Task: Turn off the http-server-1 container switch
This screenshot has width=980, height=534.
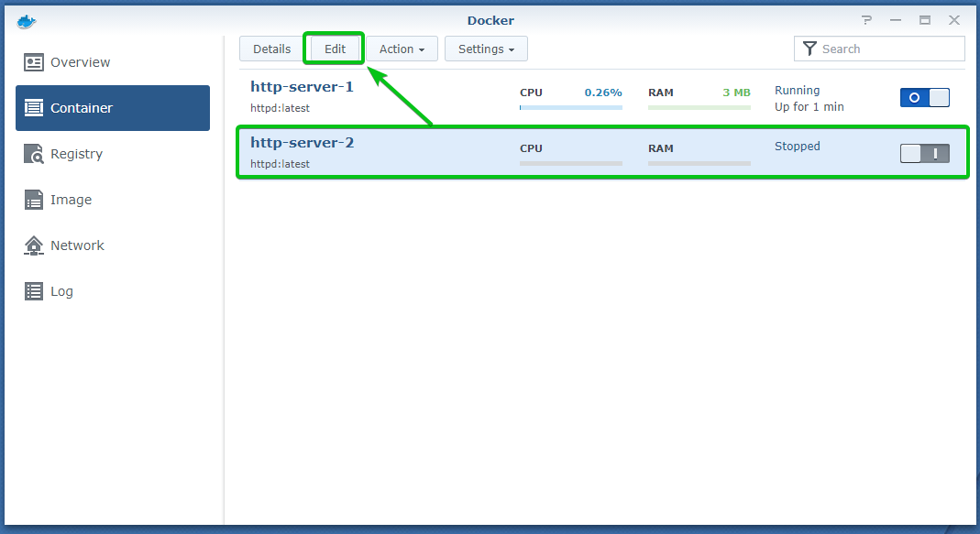Action: [924, 97]
